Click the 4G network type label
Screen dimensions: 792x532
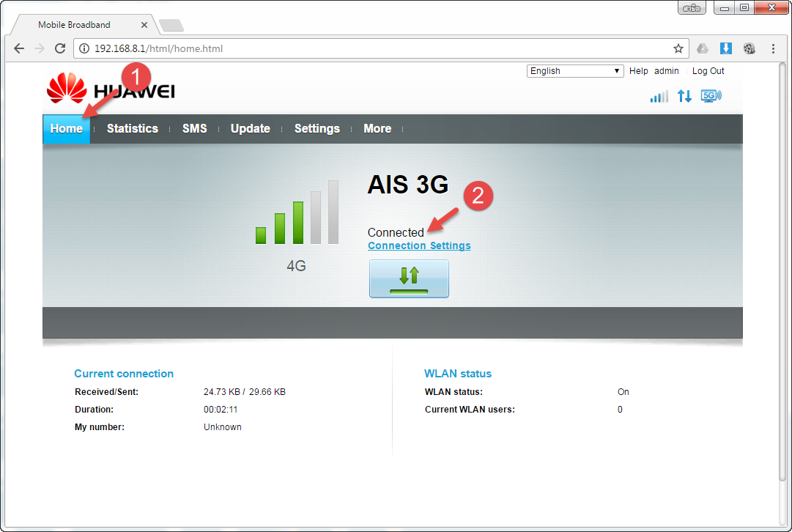(297, 266)
